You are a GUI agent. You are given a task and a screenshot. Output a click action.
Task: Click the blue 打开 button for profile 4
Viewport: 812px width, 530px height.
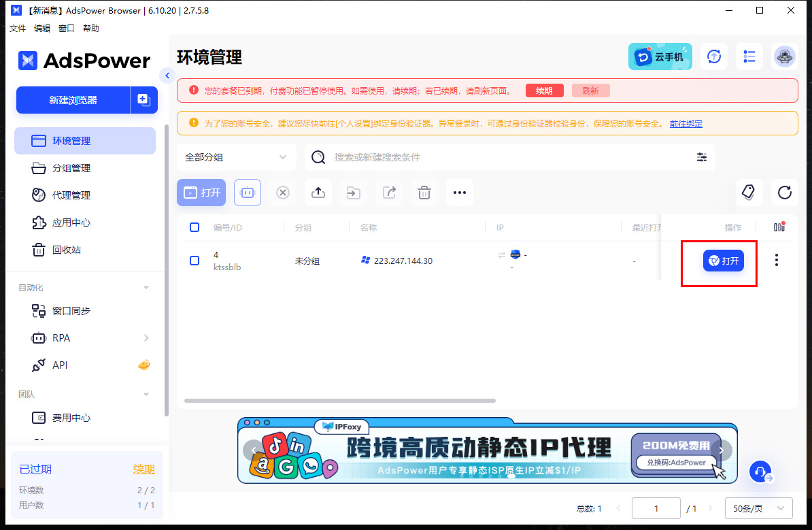click(x=724, y=261)
